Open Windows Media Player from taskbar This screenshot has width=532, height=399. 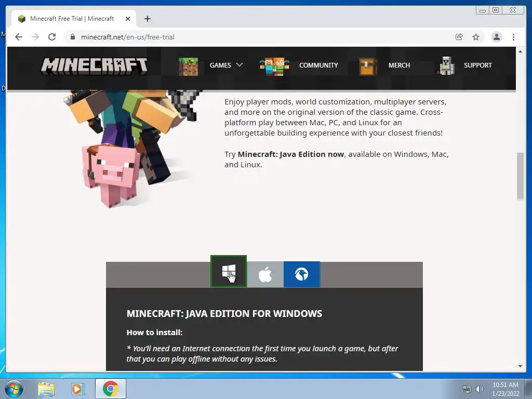[77, 389]
